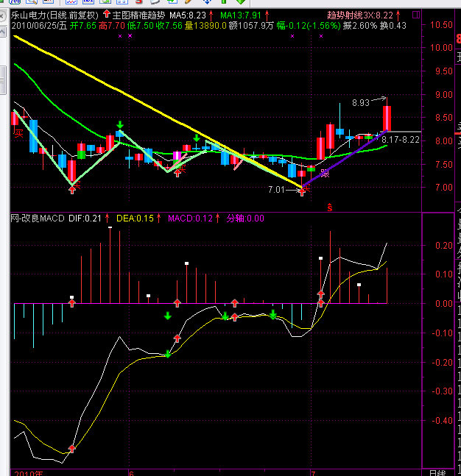This screenshot has height=476, width=461.
Task: Click the pink 跟 signal marker
Action: [x=325, y=174]
